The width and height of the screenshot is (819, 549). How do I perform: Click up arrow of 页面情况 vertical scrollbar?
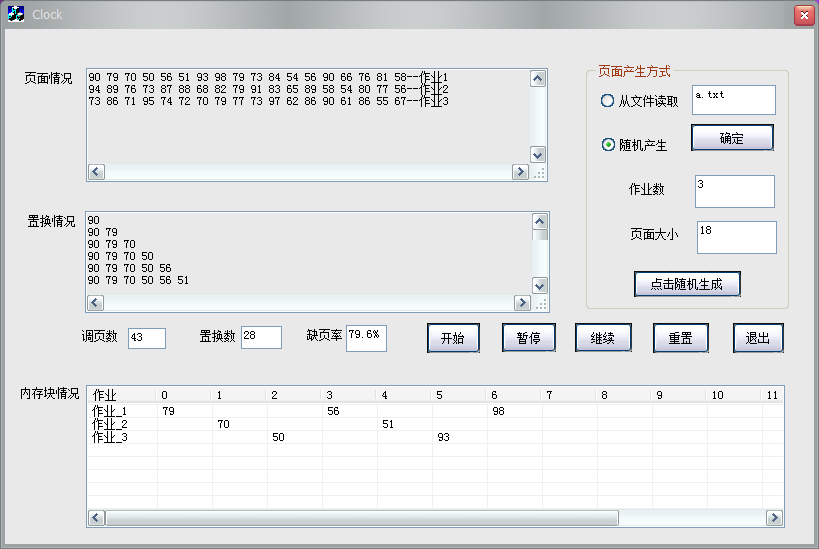(537, 78)
